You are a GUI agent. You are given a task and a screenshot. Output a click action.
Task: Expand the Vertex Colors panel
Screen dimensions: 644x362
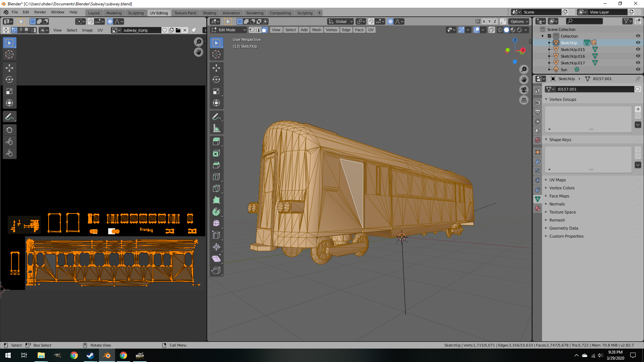point(546,188)
